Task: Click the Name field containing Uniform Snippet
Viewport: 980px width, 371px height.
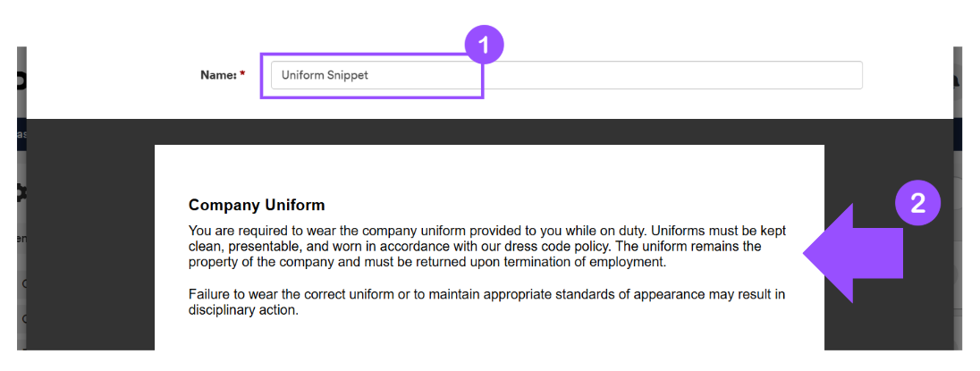Action: (566, 75)
